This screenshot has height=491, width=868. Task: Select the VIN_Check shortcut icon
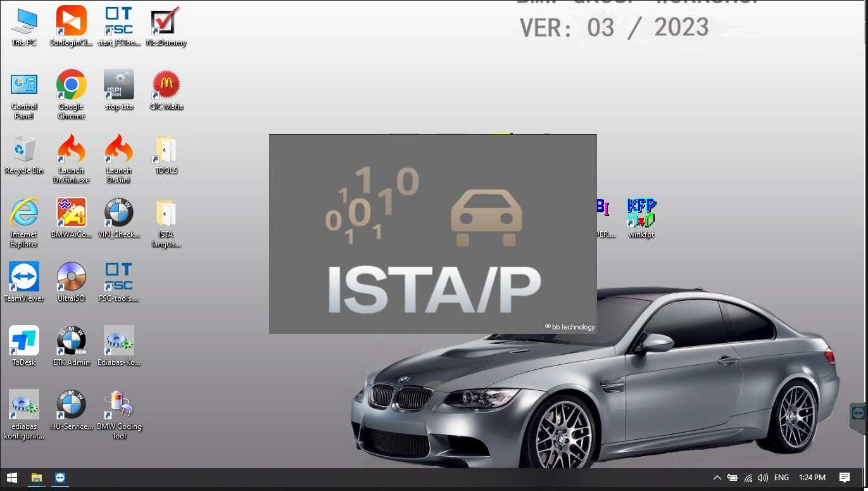[x=119, y=219]
